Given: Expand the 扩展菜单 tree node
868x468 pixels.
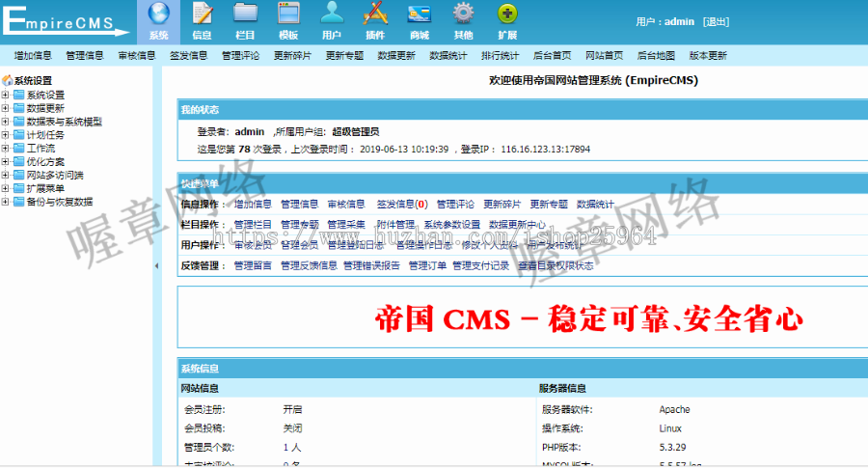Looking at the screenshot, I should (5, 188).
